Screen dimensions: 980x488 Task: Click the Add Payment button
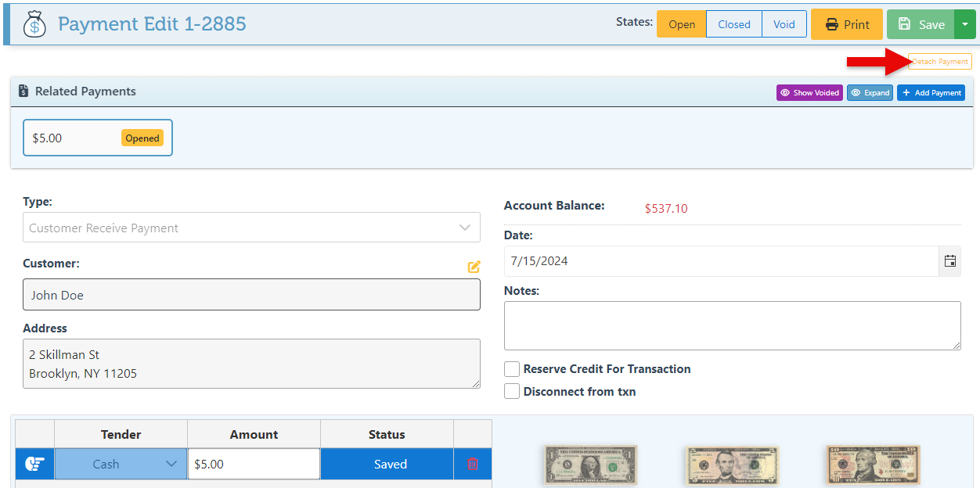tap(931, 93)
